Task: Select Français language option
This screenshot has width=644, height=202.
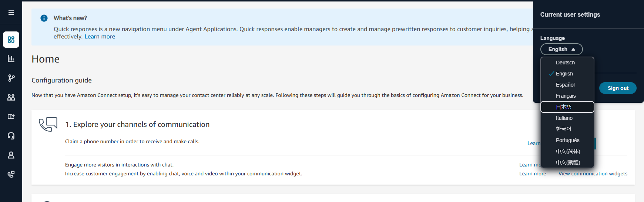Action: tap(566, 96)
